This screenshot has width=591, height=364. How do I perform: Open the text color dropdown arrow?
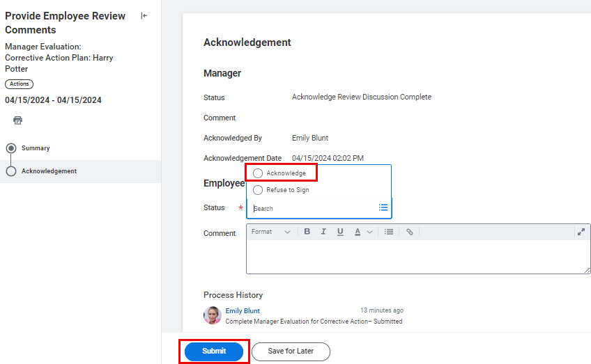[369, 232]
